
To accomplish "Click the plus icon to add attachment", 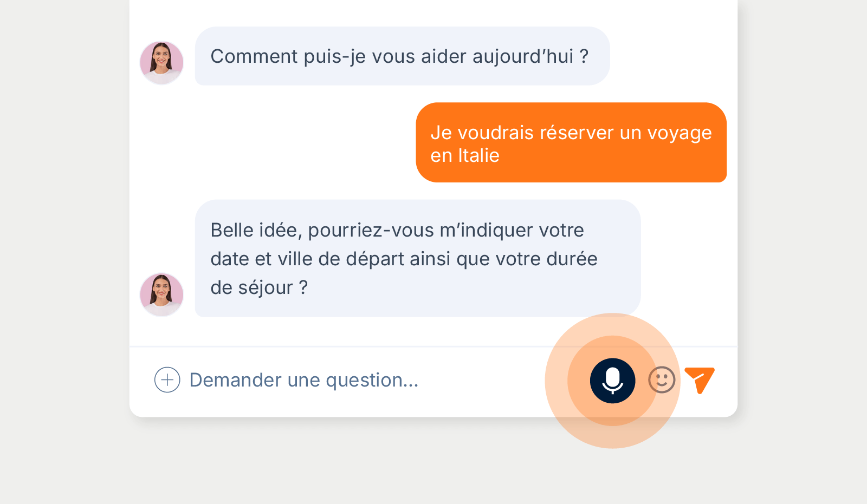I will click(167, 380).
